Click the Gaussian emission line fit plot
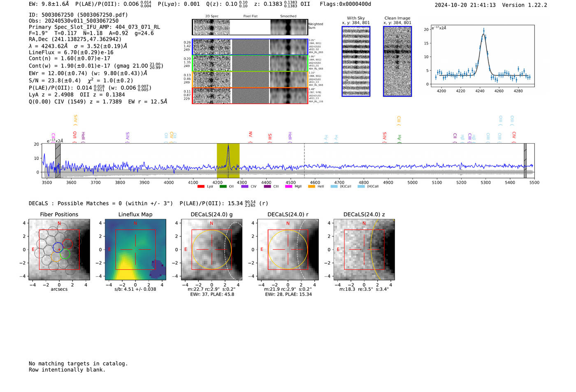 [482, 56]
